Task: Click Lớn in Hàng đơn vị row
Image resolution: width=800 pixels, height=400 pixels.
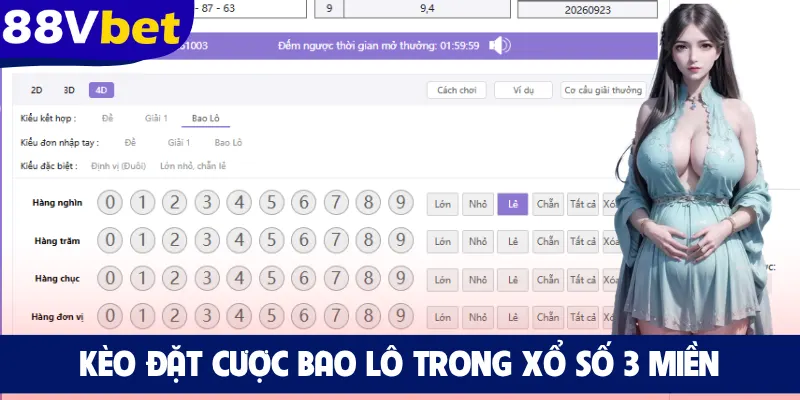Action: point(442,318)
